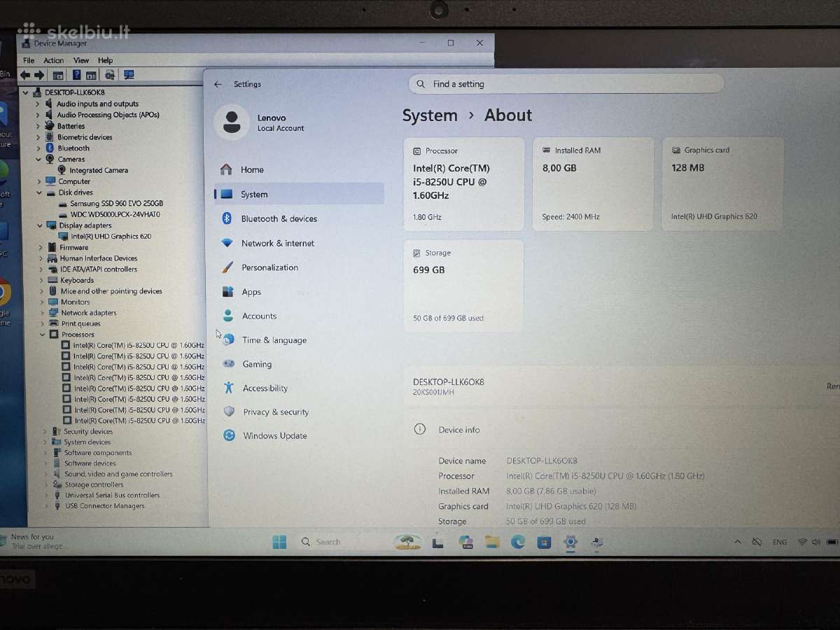Show hidden tray icons chevron
Image resolution: width=840 pixels, height=630 pixels.
pos(737,542)
